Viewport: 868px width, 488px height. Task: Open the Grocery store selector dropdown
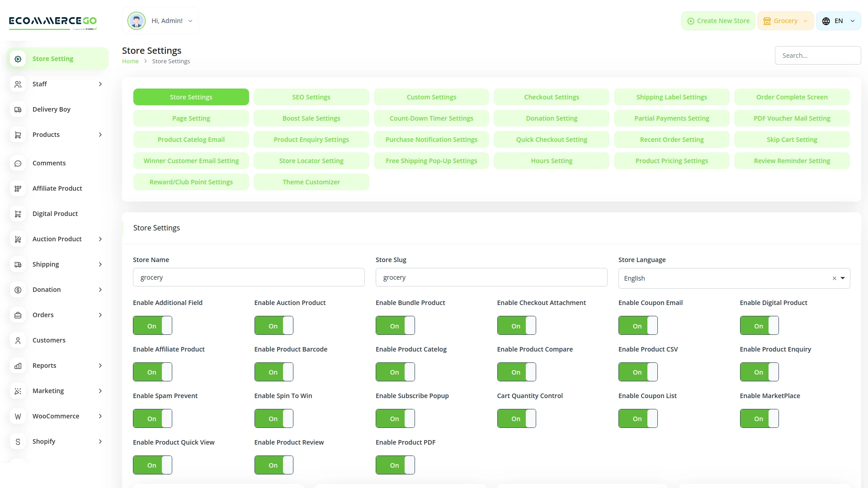coord(785,21)
